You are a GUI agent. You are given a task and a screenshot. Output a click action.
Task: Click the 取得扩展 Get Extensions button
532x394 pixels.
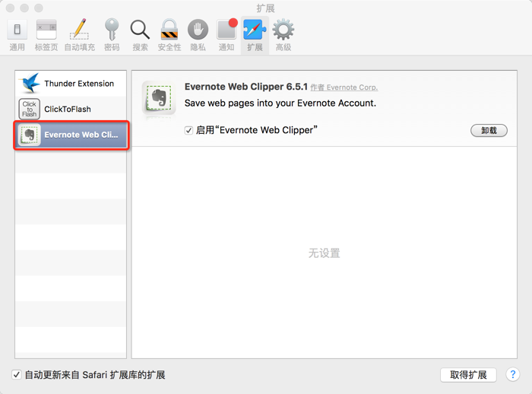pos(468,375)
